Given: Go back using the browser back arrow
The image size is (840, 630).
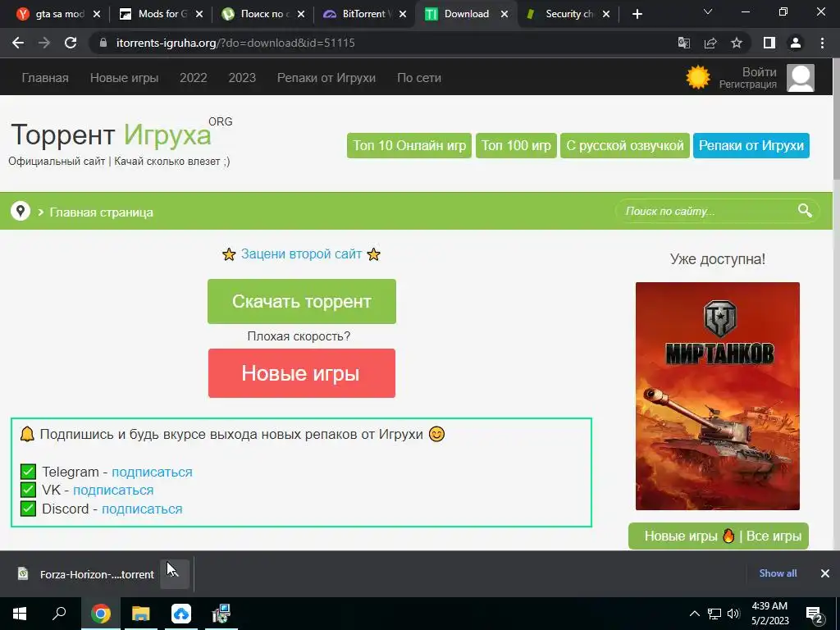Looking at the screenshot, I should [x=18, y=43].
